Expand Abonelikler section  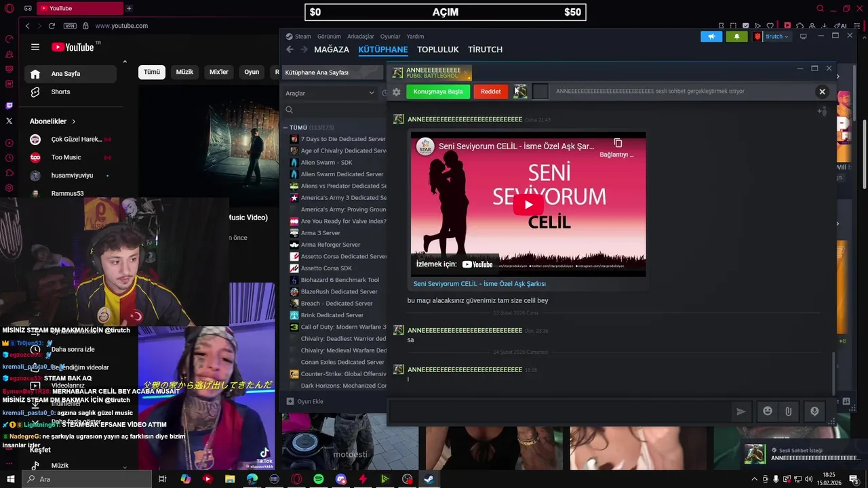(52, 121)
